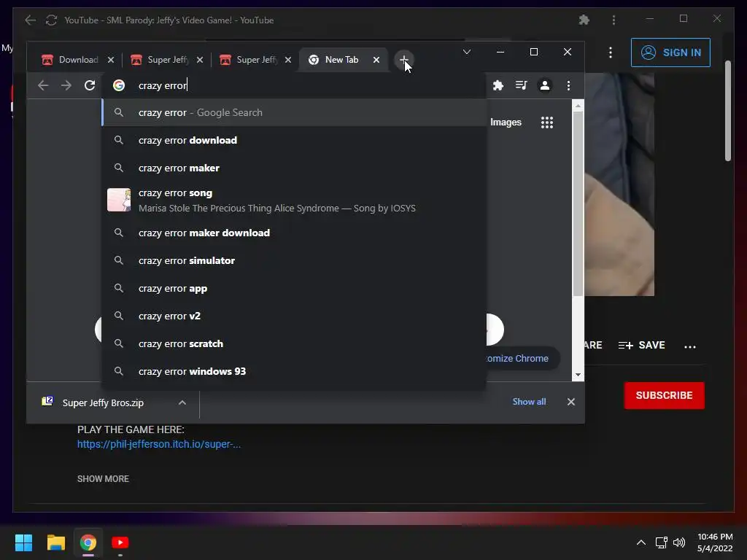
Task: Open YouTube app window three-dot menu
Action: click(x=614, y=20)
